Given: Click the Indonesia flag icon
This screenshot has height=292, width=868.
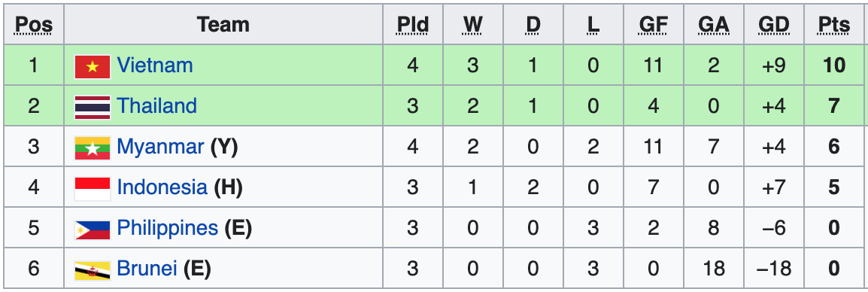Looking at the screenshot, I should 93,189.
